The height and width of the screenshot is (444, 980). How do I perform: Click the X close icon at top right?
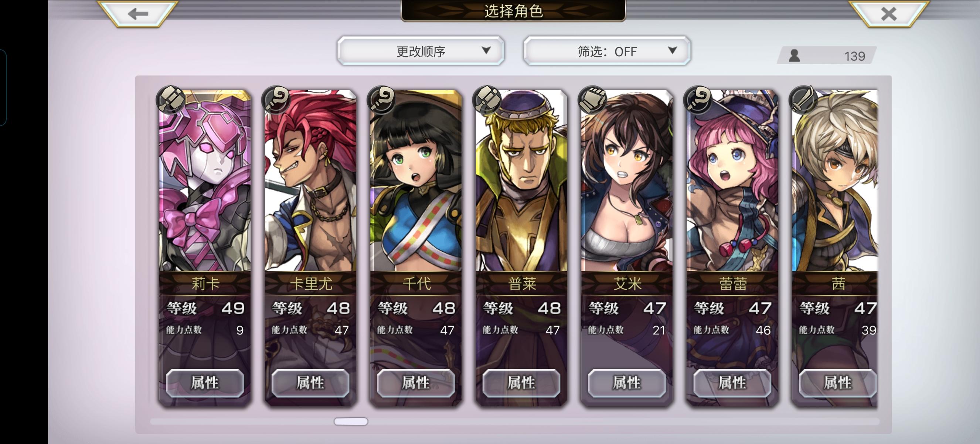[x=889, y=14]
